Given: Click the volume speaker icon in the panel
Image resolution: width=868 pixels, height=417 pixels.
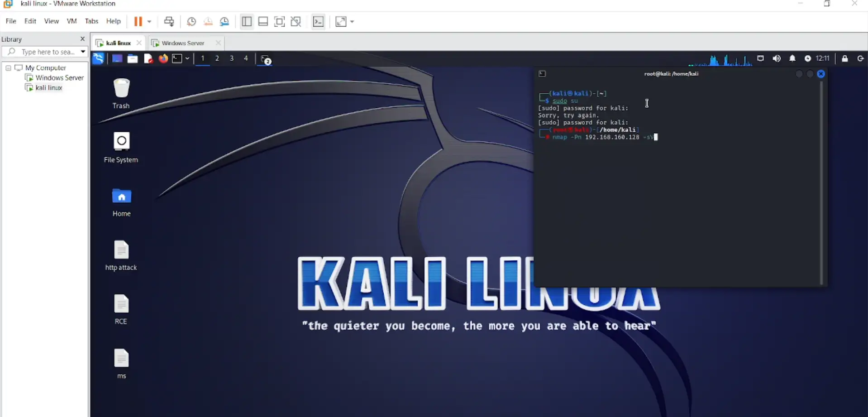Looking at the screenshot, I should tap(777, 58).
